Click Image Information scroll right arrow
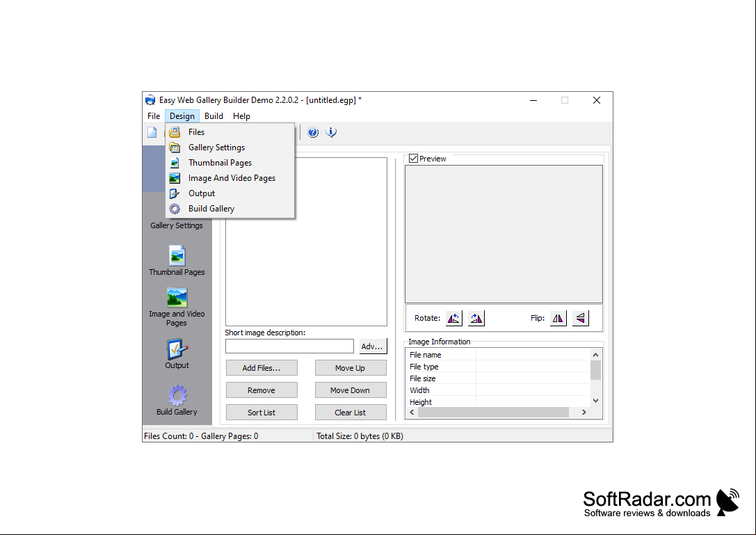 pyautogui.click(x=584, y=413)
